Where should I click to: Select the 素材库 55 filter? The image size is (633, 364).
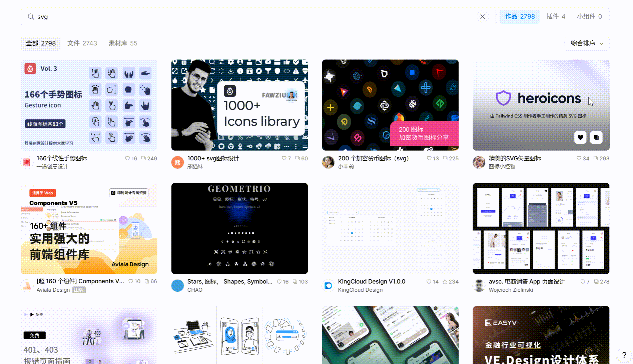point(123,43)
